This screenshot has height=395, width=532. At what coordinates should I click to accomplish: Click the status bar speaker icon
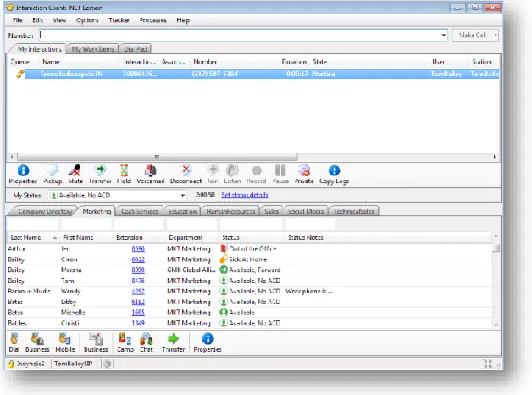tap(108, 364)
